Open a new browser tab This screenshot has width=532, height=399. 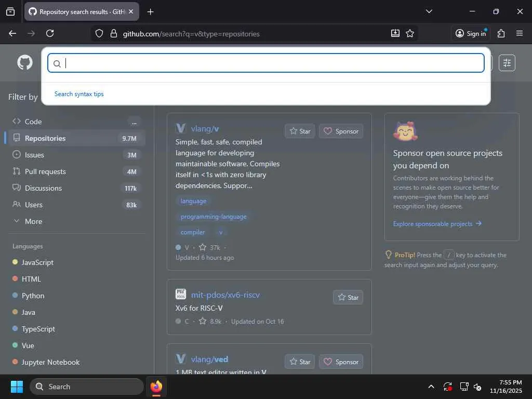(x=150, y=12)
